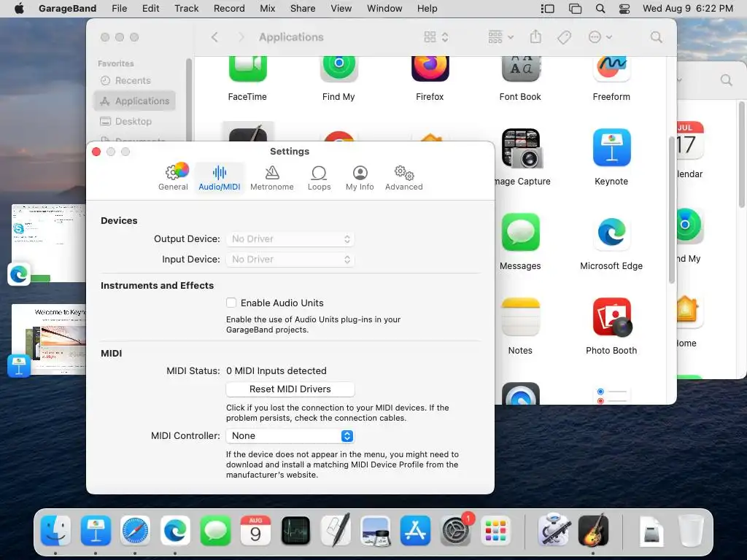Open Image Capture in the Applications window
This screenshot has width=747, height=560.
coord(522,157)
